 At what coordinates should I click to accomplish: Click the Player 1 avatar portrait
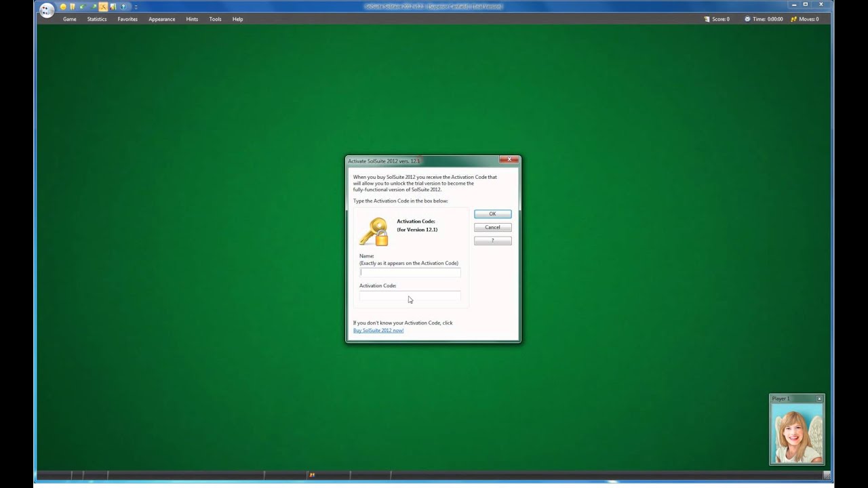point(797,433)
